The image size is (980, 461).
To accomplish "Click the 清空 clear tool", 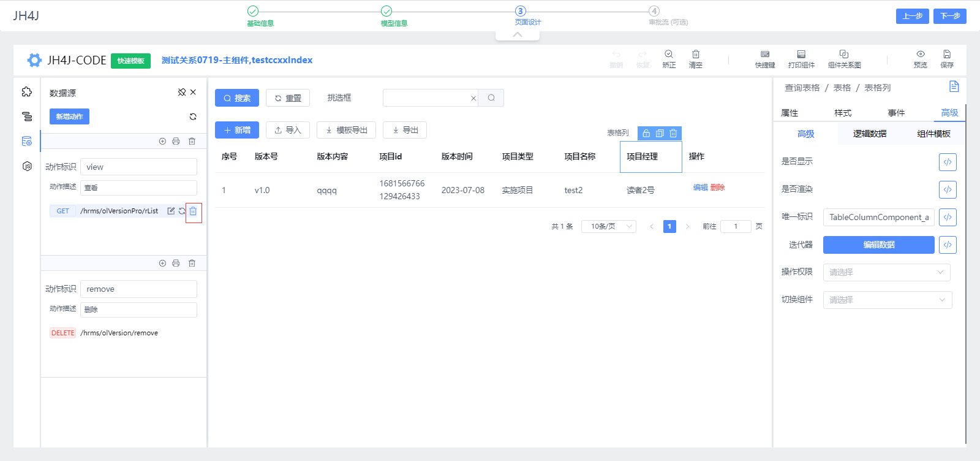I will [696, 59].
